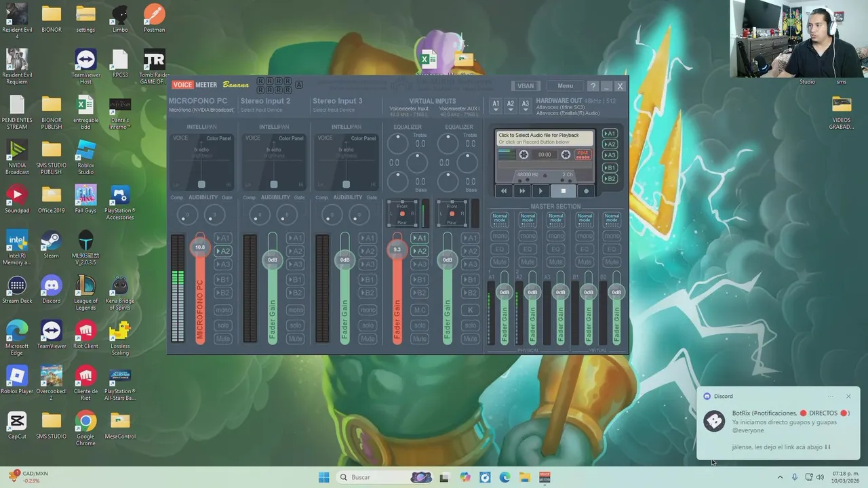868x488 pixels.
Task: Enable B1 routing on MICROFONO PC strip
Action: coord(223,279)
